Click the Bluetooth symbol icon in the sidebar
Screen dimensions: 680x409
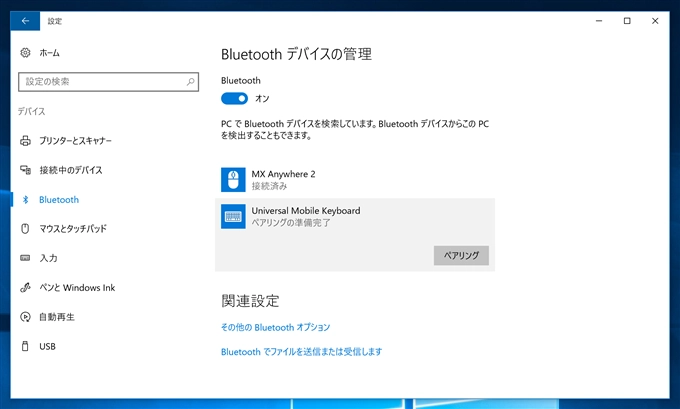(25, 200)
